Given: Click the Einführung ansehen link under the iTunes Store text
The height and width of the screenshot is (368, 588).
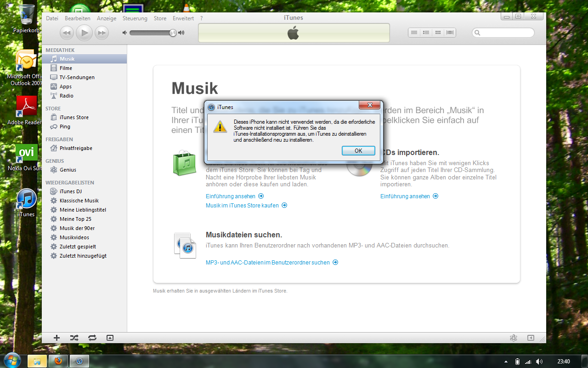Looking at the screenshot, I should 235,196.
